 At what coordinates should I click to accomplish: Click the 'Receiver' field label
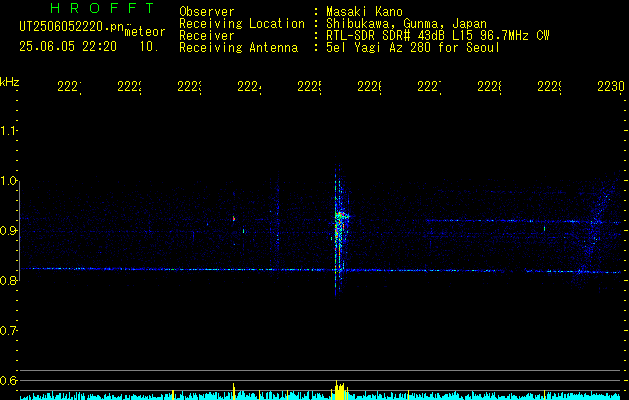(x=207, y=36)
